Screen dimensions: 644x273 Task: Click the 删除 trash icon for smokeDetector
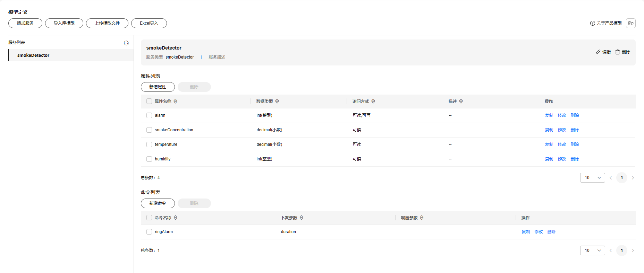(618, 52)
